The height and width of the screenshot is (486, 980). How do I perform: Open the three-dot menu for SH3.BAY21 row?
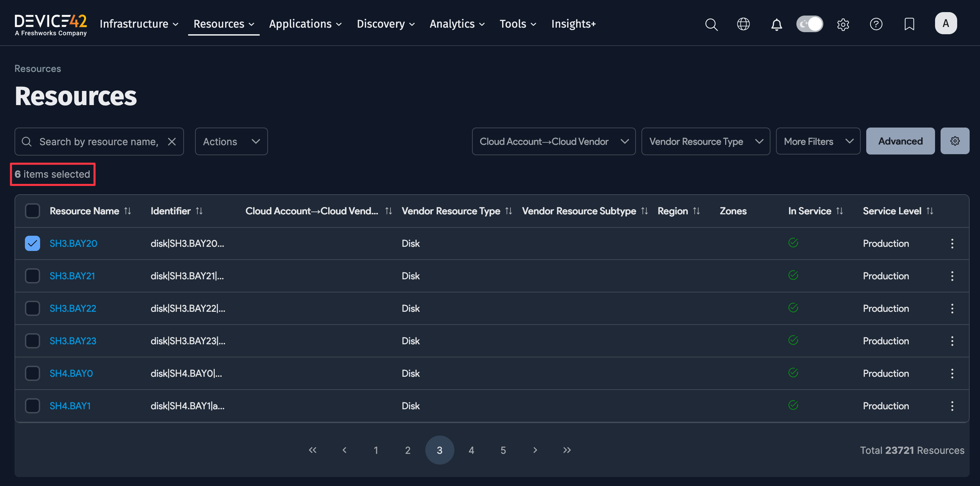click(x=952, y=276)
